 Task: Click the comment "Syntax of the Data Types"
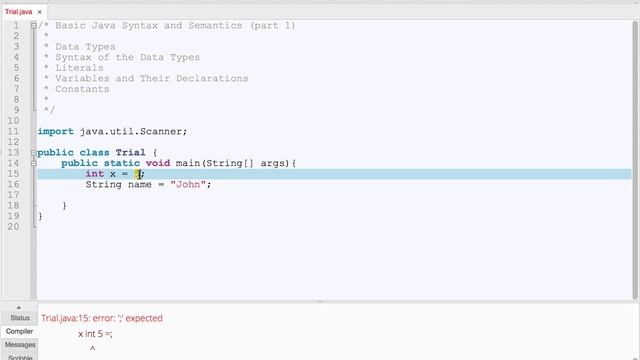(x=128, y=57)
